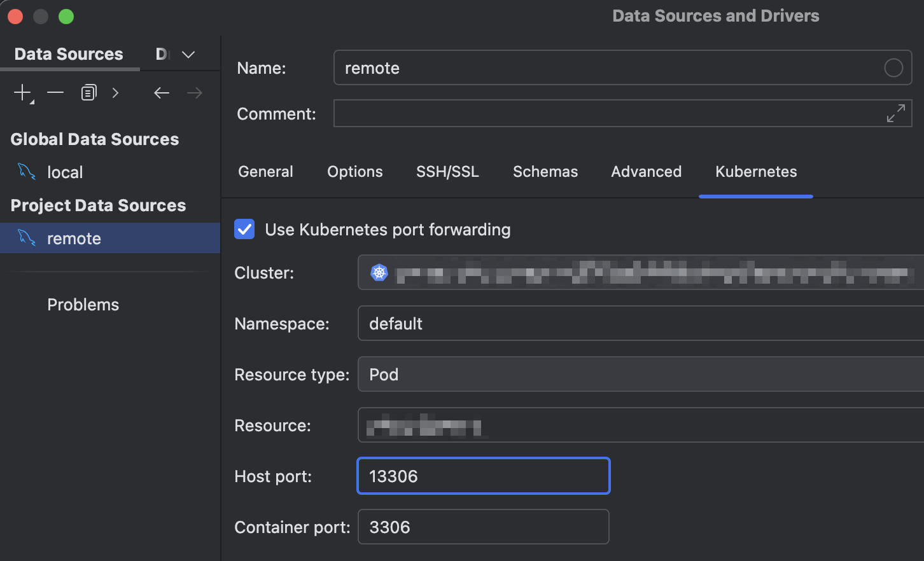
Task: Click the Resource field
Action: click(641, 425)
